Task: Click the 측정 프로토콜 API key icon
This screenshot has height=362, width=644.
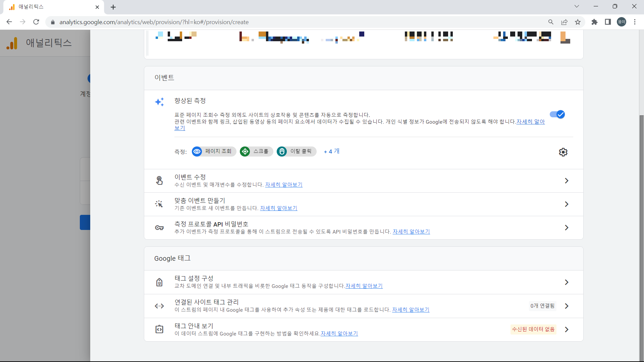Action: coord(159,227)
